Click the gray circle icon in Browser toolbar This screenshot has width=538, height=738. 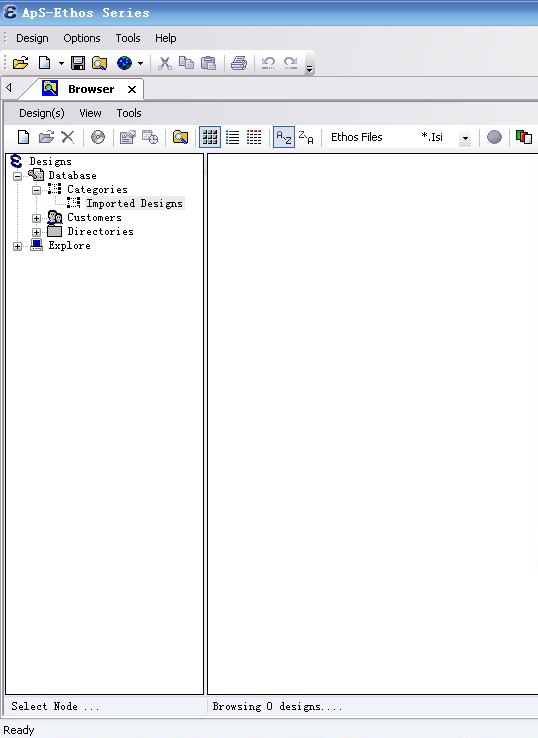coord(494,137)
